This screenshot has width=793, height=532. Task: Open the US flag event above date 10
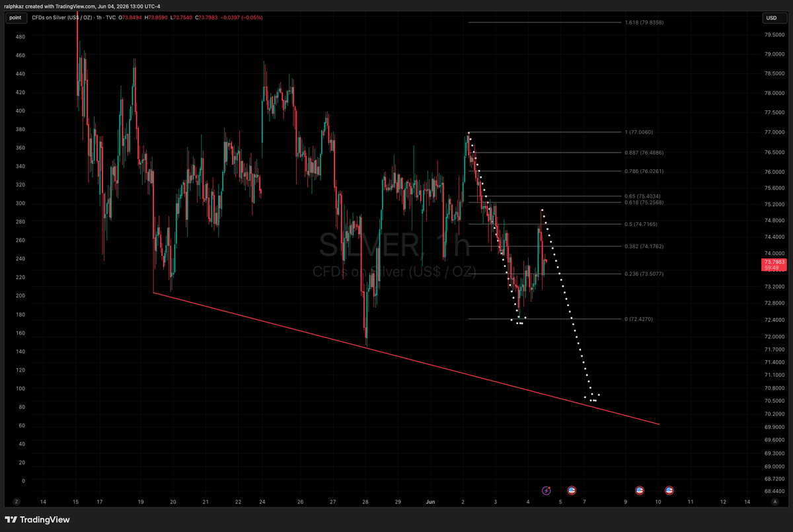pos(669,490)
